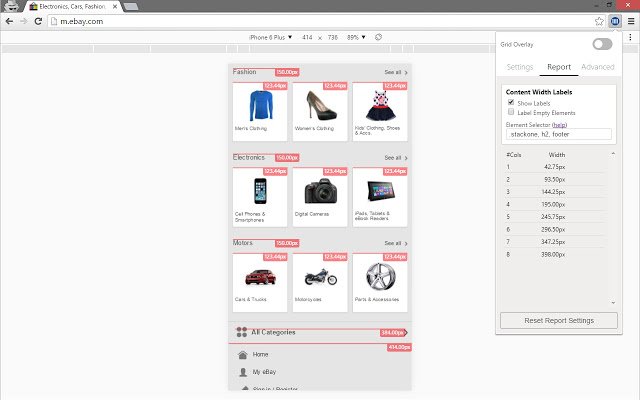640x400 pixels.
Task: Open Digital Cameras category card
Action: click(x=320, y=197)
